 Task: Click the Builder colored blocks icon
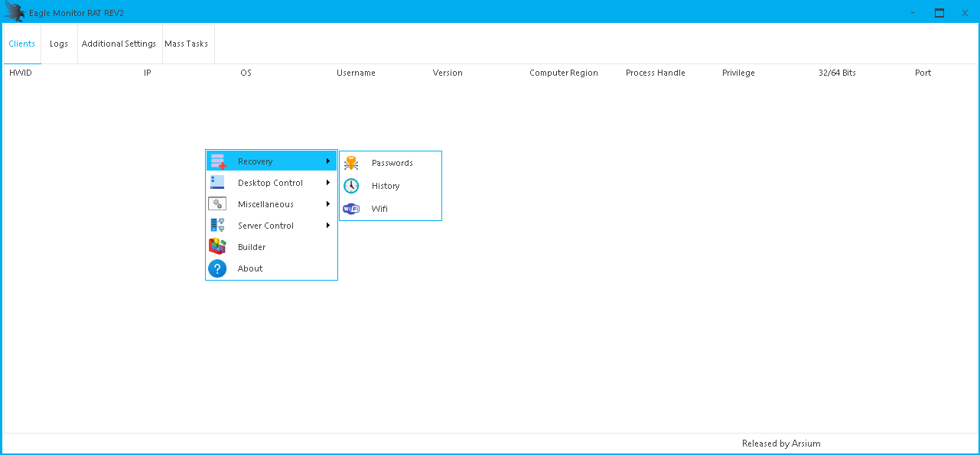point(218,247)
